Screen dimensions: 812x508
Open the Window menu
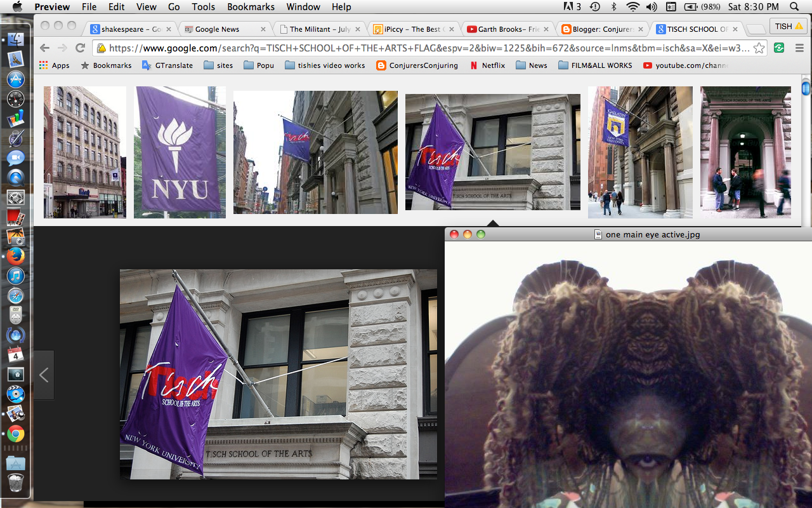coord(303,7)
